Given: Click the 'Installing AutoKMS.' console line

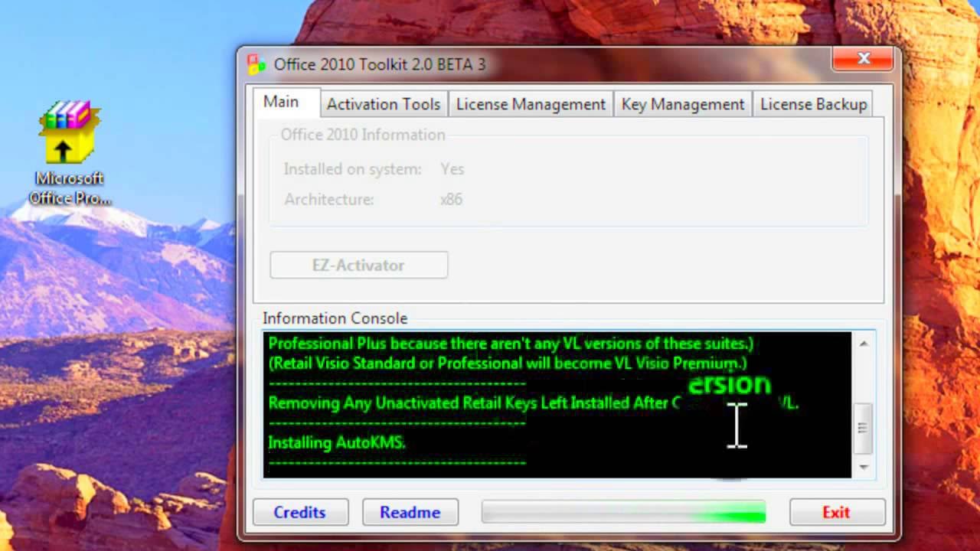Looking at the screenshot, I should tap(337, 442).
